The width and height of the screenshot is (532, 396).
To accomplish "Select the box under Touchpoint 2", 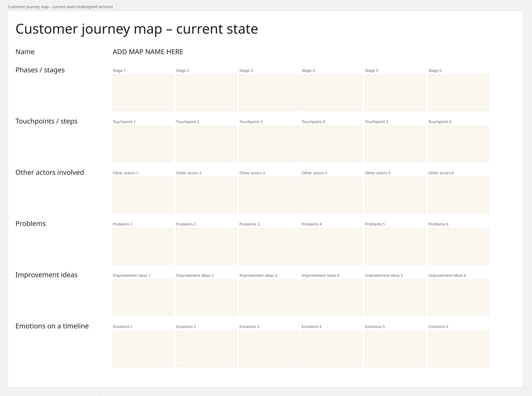I will [x=206, y=144].
